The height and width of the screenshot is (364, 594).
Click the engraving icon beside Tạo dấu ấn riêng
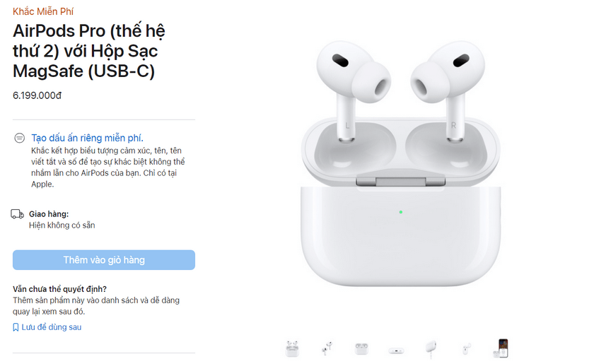(x=19, y=138)
